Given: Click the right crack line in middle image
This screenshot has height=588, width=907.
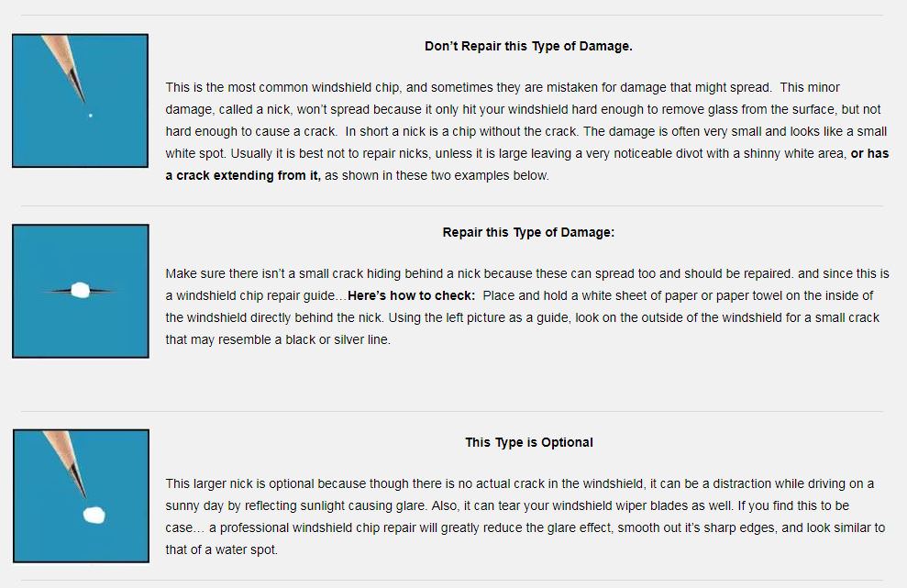Looking at the screenshot, I should 101,291.
